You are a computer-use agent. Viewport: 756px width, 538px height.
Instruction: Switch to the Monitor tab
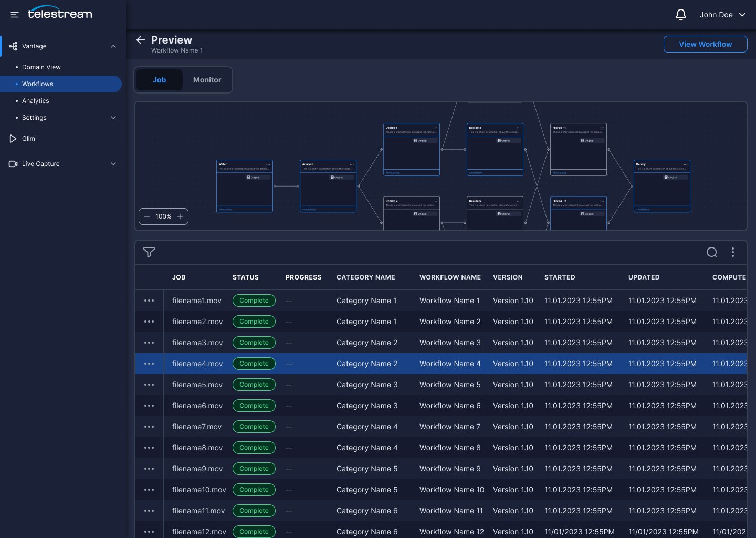point(207,80)
